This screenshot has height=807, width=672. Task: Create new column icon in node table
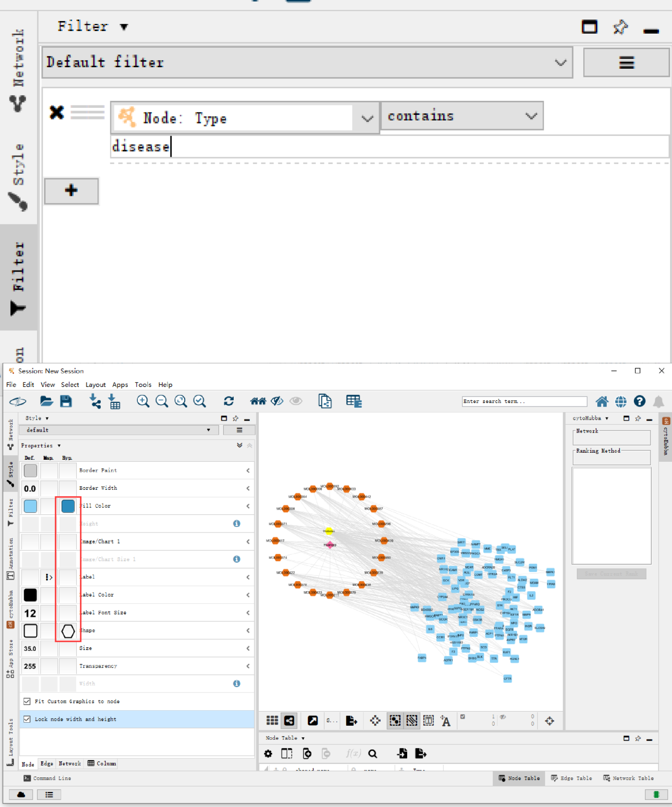307,754
